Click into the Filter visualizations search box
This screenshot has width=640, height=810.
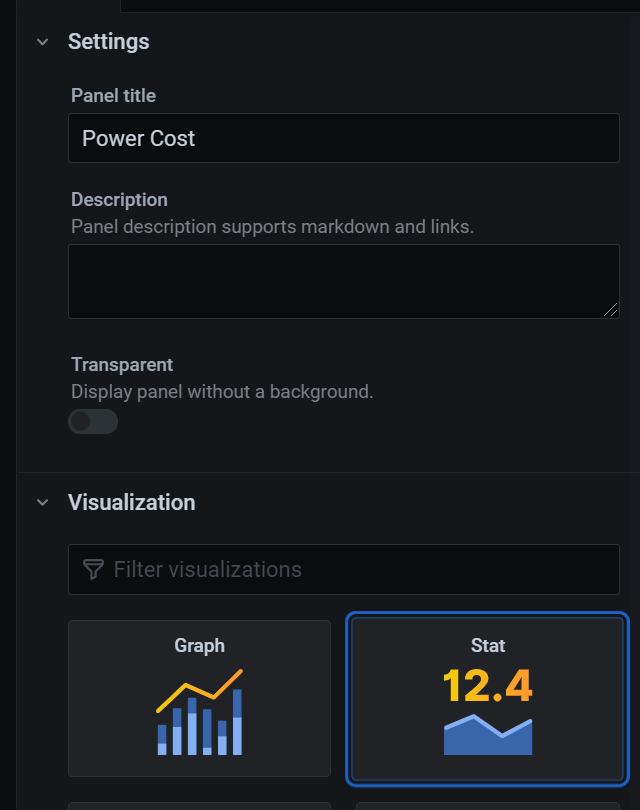360,570
